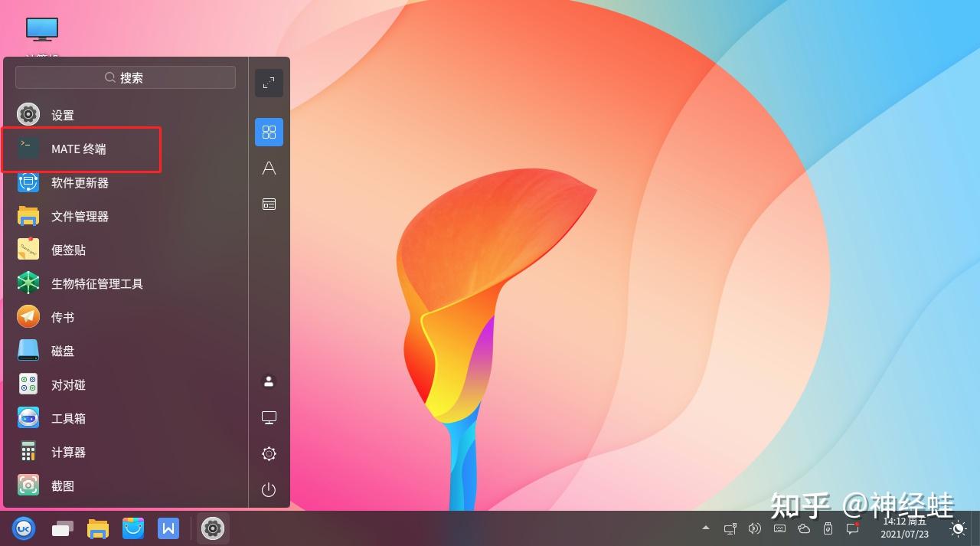Open computer icon in menu sidebar
Image resolution: width=980 pixels, height=546 pixels.
pos(269,417)
